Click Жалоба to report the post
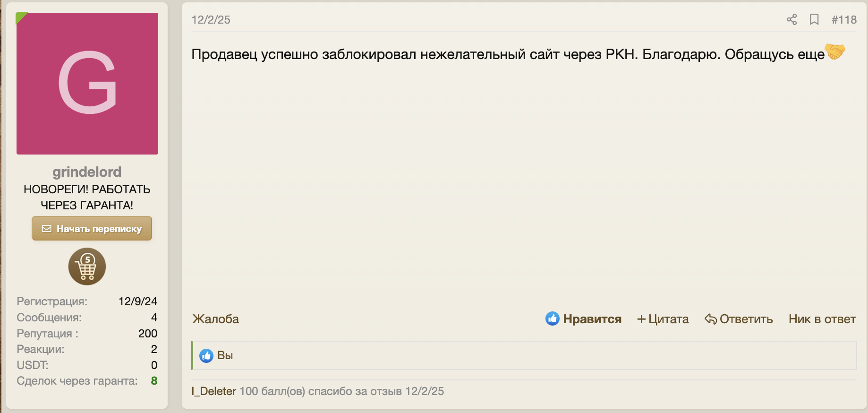Screen dimensions: 868x413 215,318
